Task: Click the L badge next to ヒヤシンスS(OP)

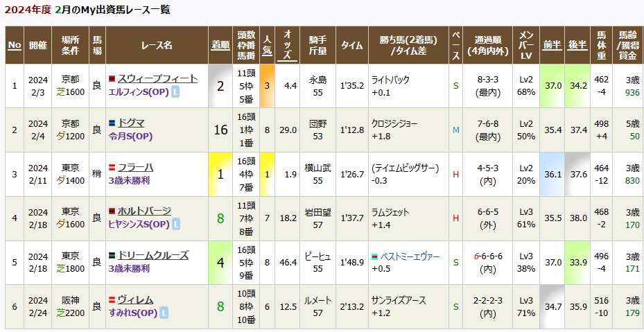Action: (x=176, y=225)
